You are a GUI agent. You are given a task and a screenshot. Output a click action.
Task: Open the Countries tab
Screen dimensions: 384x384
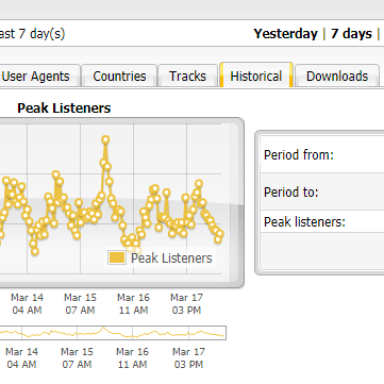pyautogui.click(x=119, y=76)
